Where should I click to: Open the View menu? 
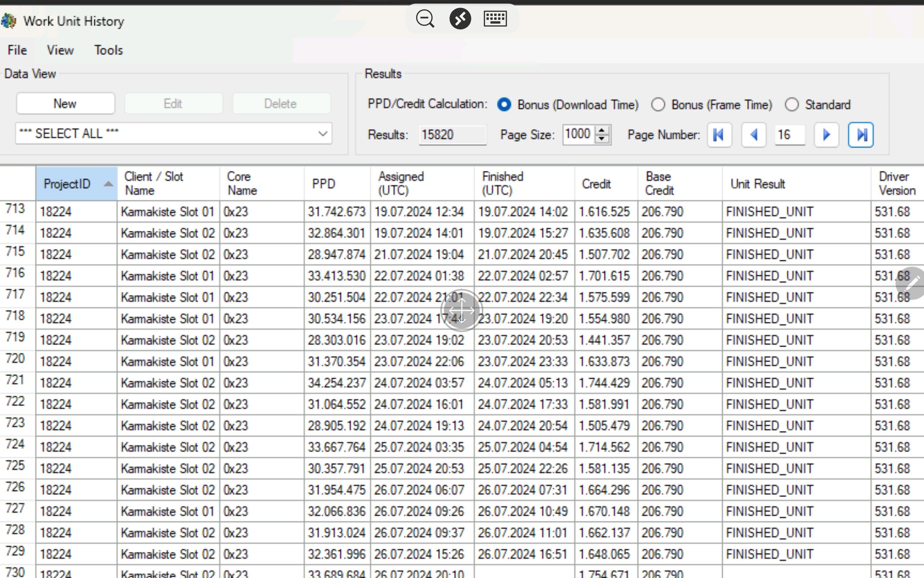pyautogui.click(x=60, y=50)
